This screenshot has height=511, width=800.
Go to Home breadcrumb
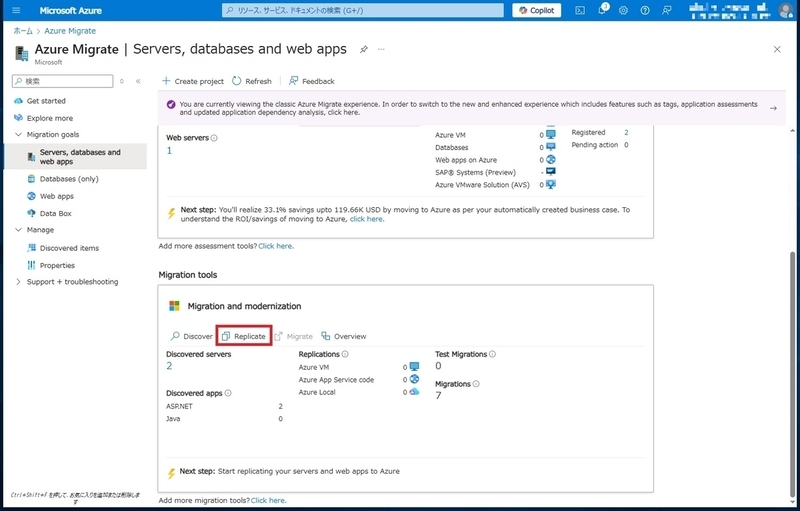click(x=23, y=31)
